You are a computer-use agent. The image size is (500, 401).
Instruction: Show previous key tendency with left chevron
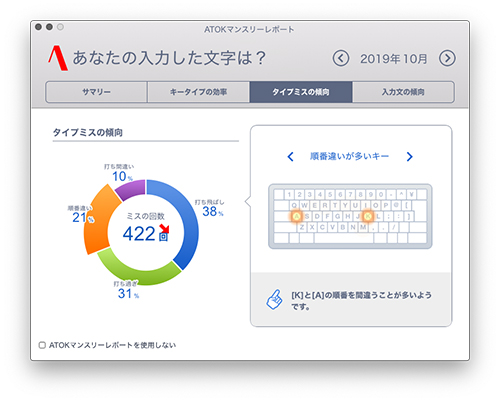click(x=290, y=156)
